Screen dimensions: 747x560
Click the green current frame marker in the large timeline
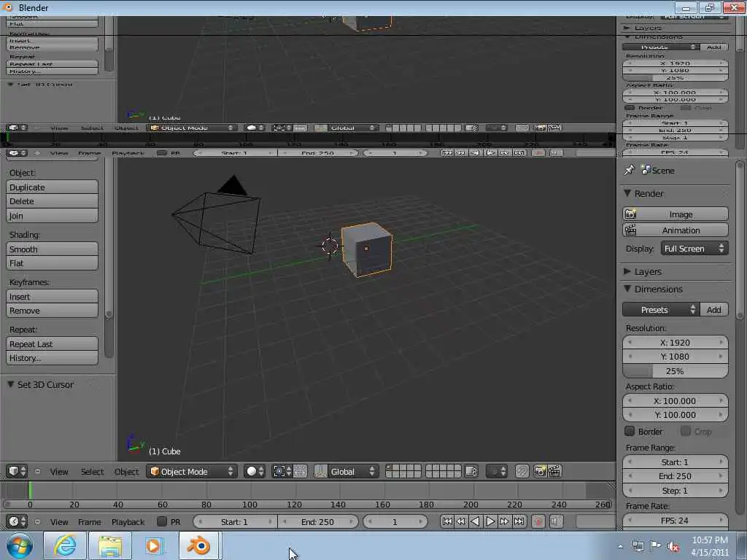(x=30, y=491)
